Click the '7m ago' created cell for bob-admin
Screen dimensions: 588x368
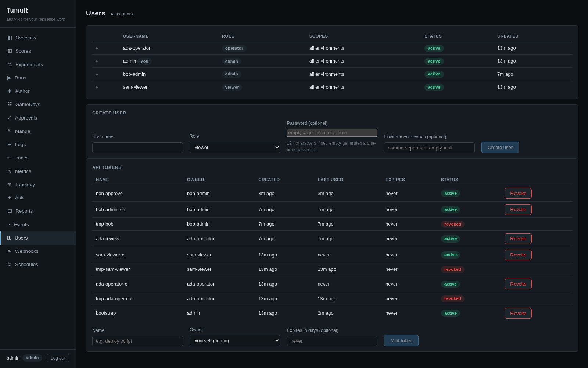[505, 74]
